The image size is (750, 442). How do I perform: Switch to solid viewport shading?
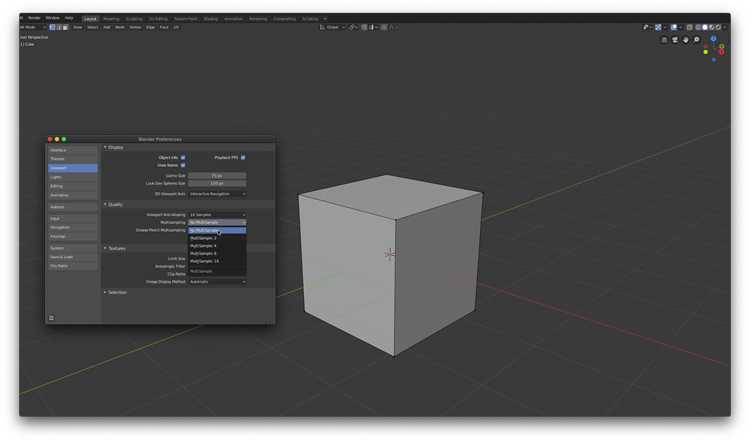(705, 27)
